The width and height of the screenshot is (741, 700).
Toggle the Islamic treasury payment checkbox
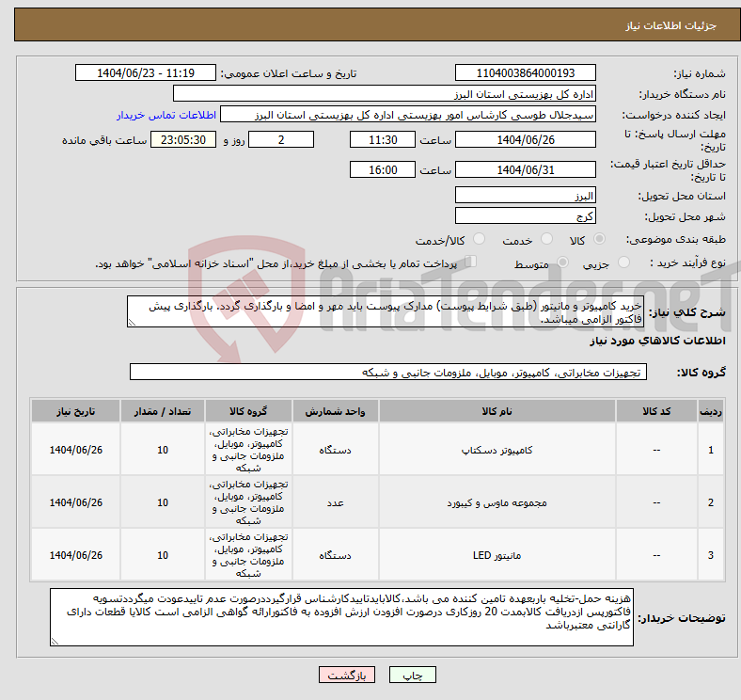471,261
